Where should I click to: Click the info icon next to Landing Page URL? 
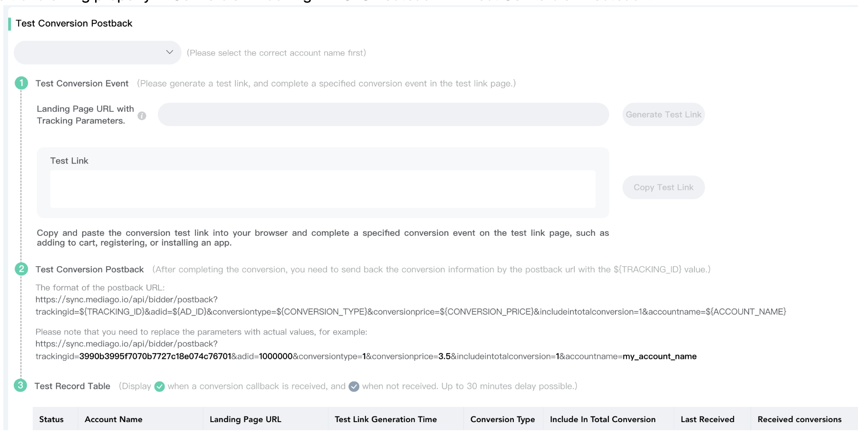142,115
